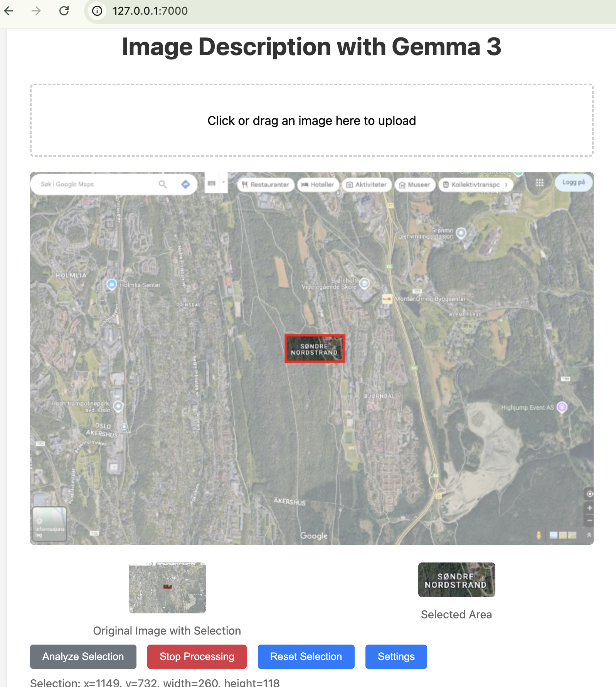616x687 pixels.
Task: Click the Selection coordinates text line
Action: pyautogui.click(x=155, y=682)
